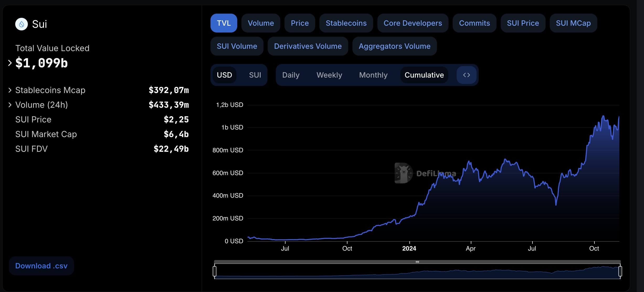Screen dimensions: 644x292
Task: Toggle the SUI Price chart series
Action: (523, 23)
